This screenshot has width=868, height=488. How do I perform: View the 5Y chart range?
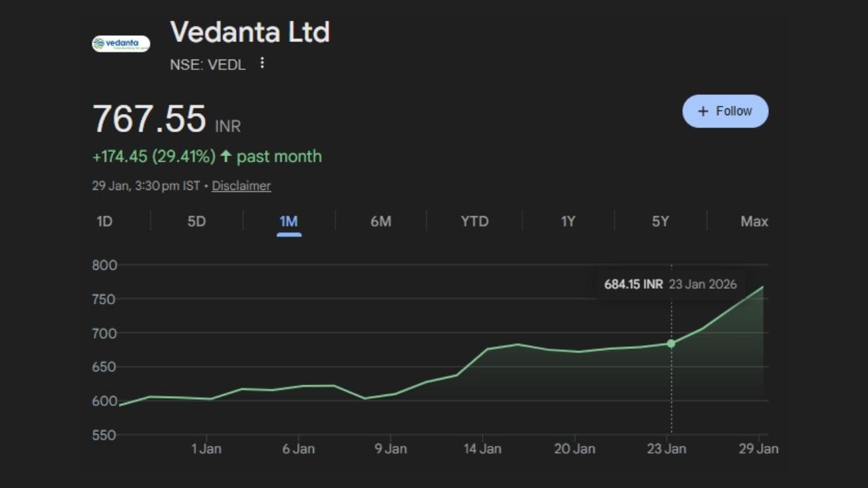pos(660,222)
